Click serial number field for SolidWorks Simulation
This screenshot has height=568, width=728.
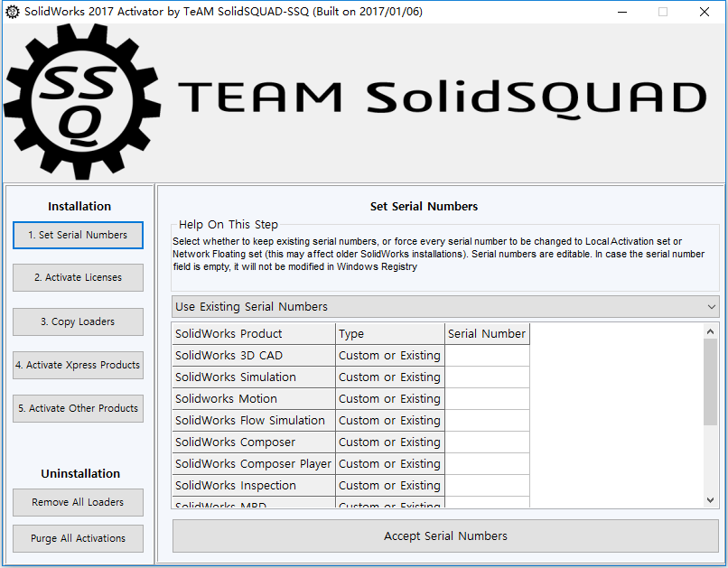click(x=487, y=377)
